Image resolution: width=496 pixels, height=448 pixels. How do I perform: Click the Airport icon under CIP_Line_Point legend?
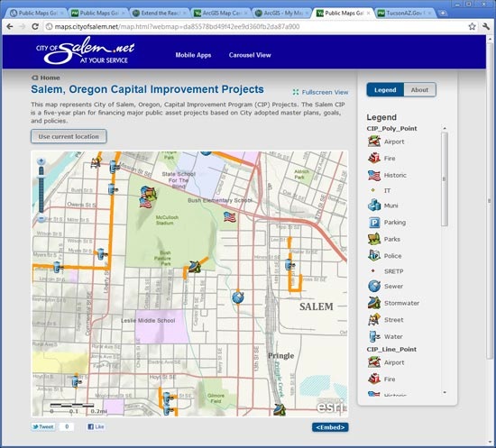click(x=374, y=362)
